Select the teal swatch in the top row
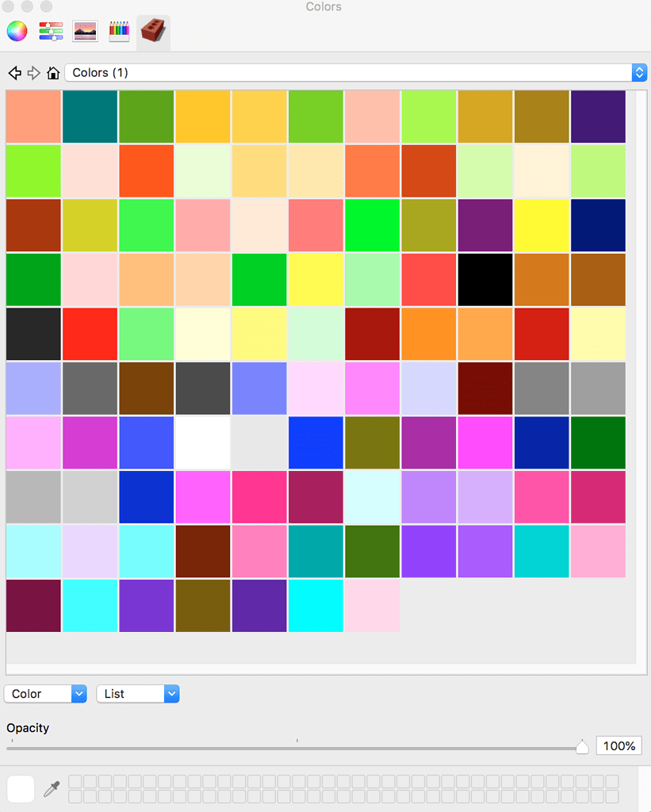Image resolution: width=651 pixels, height=812 pixels. 90,117
